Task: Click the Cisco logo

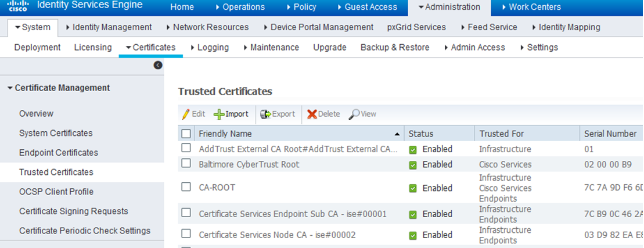Action: (x=17, y=6)
